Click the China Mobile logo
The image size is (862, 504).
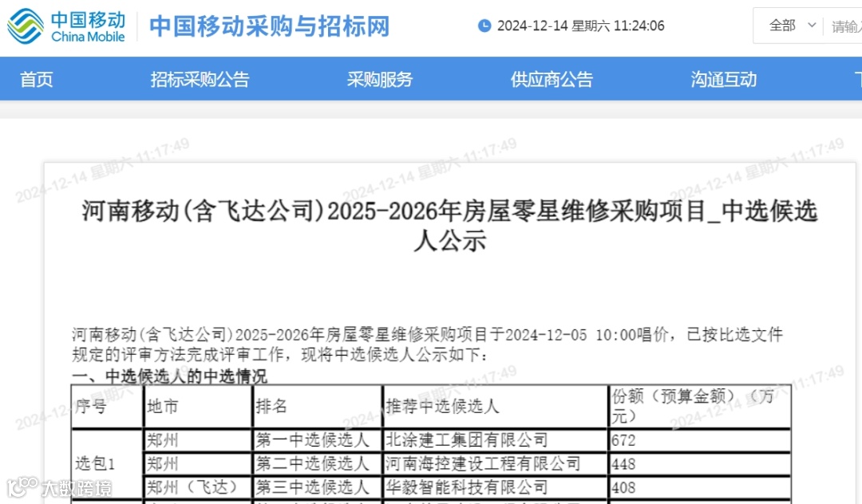(x=66, y=26)
